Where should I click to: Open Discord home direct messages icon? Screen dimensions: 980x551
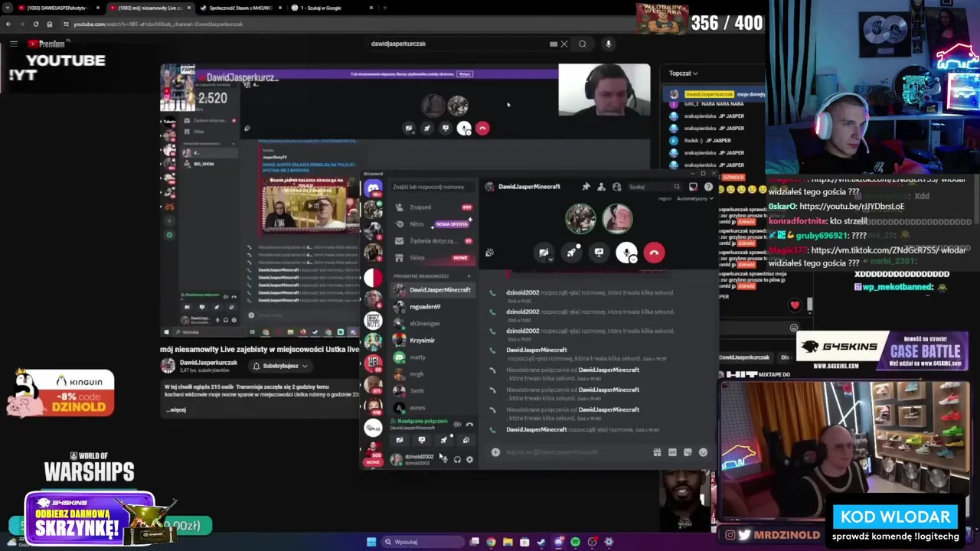(x=373, y=188)
